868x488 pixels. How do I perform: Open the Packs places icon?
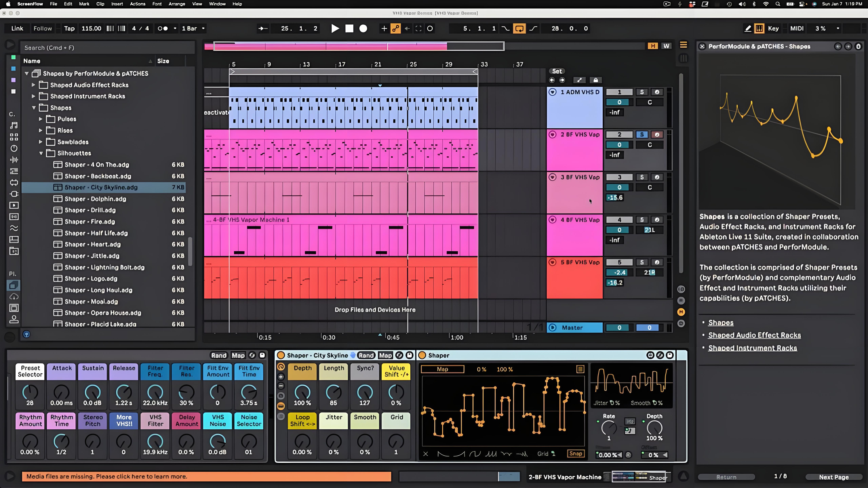(14, 286)
